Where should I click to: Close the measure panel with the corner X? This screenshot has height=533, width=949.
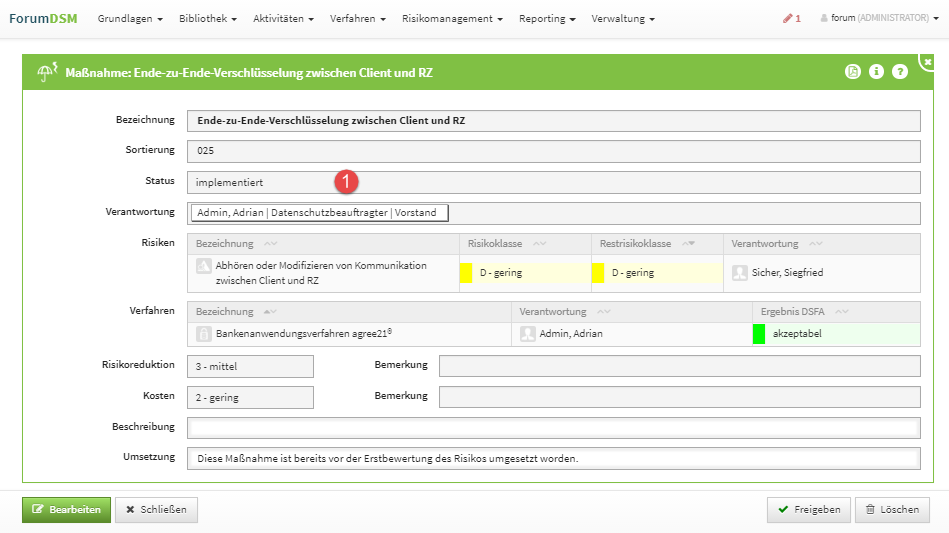click(926, 61)
